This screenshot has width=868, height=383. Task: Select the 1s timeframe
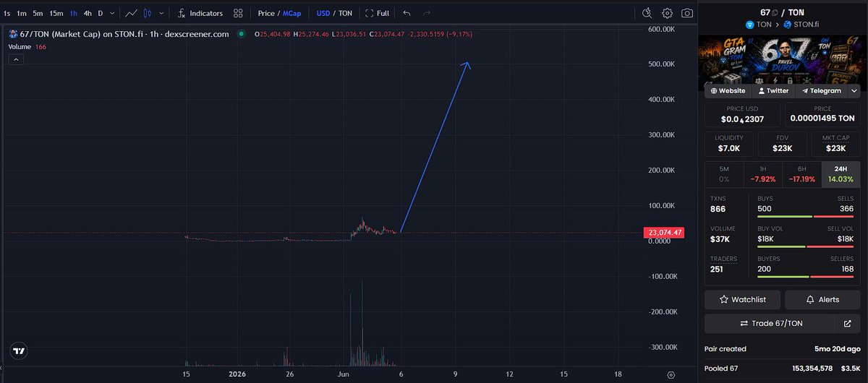(x=7, y=13)
